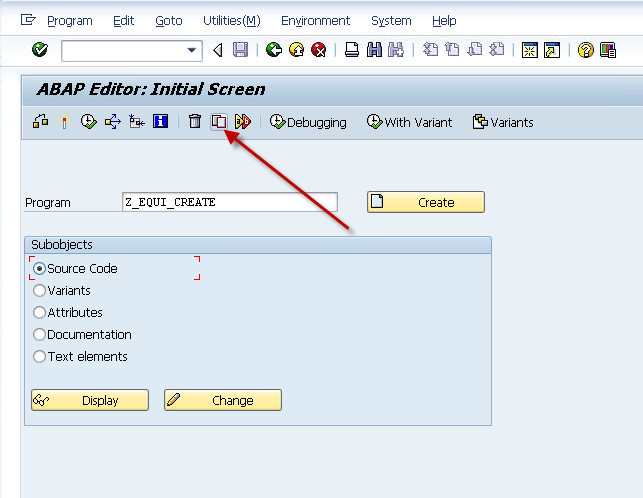This screenshot has width=643, height=498.
Task: Click the Where-Used List arrows icon
Action: point(113,122)
